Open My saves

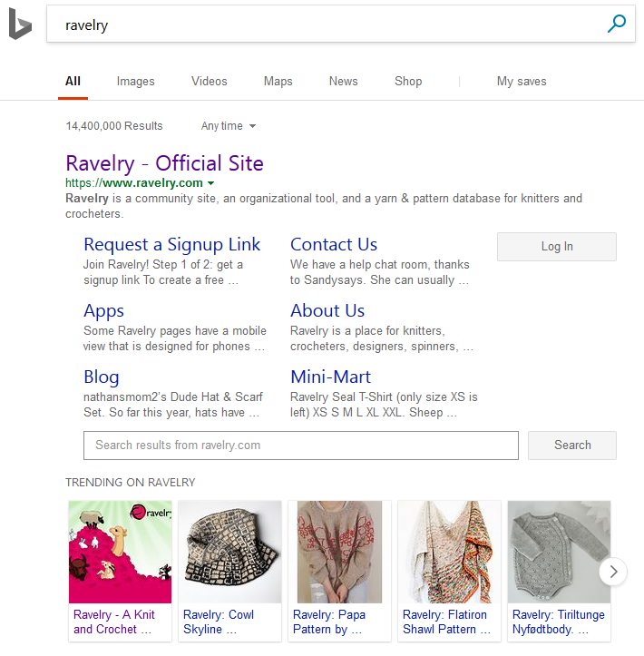[x=522, y=82]
